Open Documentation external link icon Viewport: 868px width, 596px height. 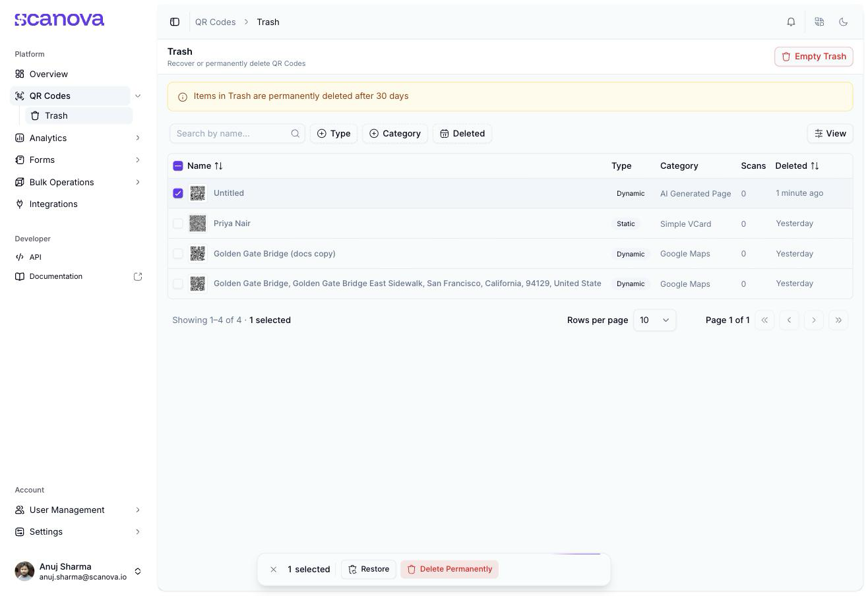138,276
